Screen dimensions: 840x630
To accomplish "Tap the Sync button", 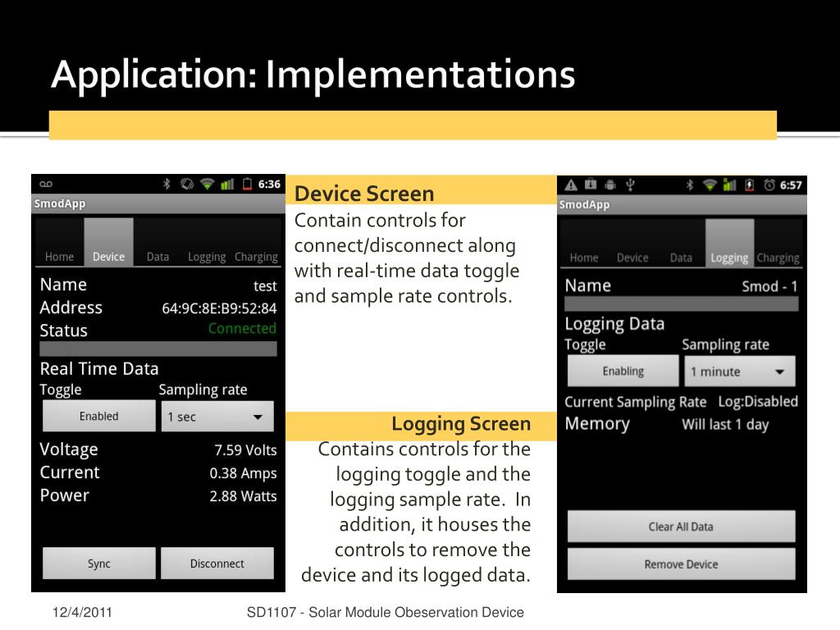I will pos(99,563).
